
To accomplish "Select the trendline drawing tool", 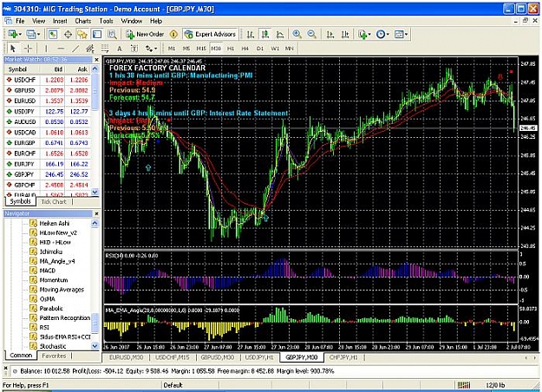I will pos(75,48).
